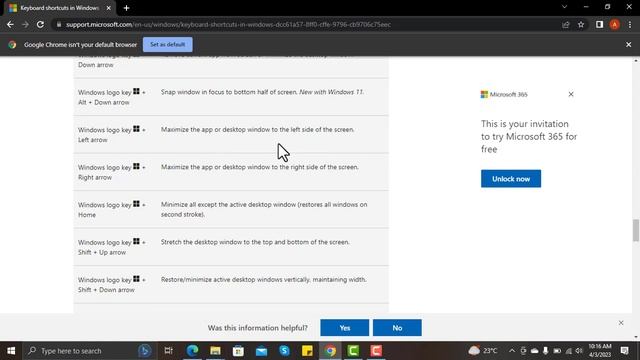
Task: Expand the tab search chevron
Action: 564,7
